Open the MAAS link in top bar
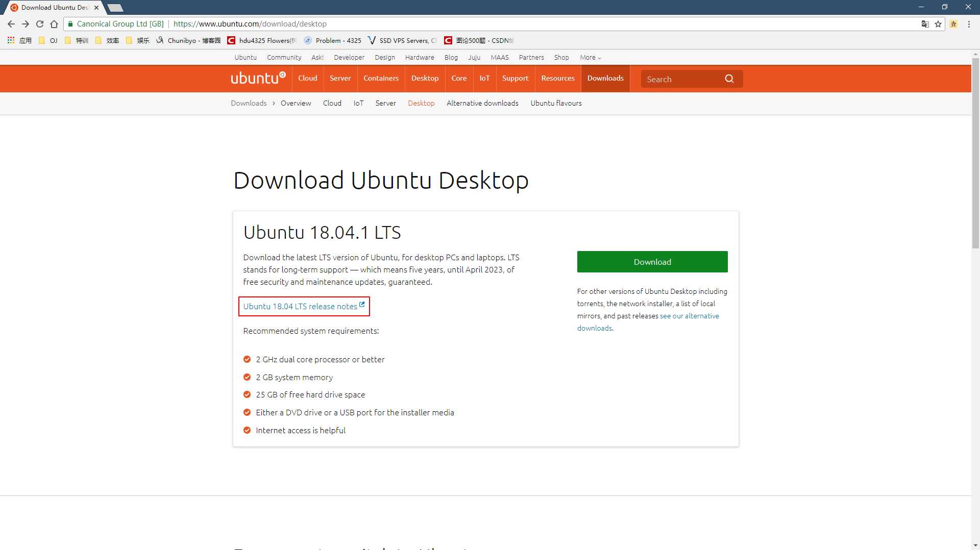 500,58
